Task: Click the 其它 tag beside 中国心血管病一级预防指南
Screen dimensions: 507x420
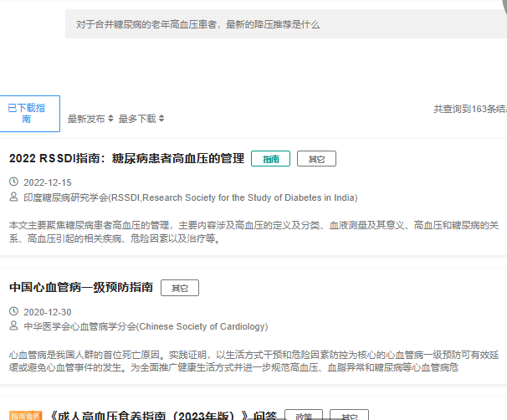Action: (x=179, y=288)
